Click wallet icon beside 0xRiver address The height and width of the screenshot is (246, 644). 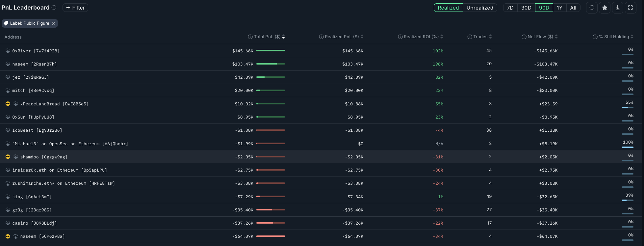point(8,51)
